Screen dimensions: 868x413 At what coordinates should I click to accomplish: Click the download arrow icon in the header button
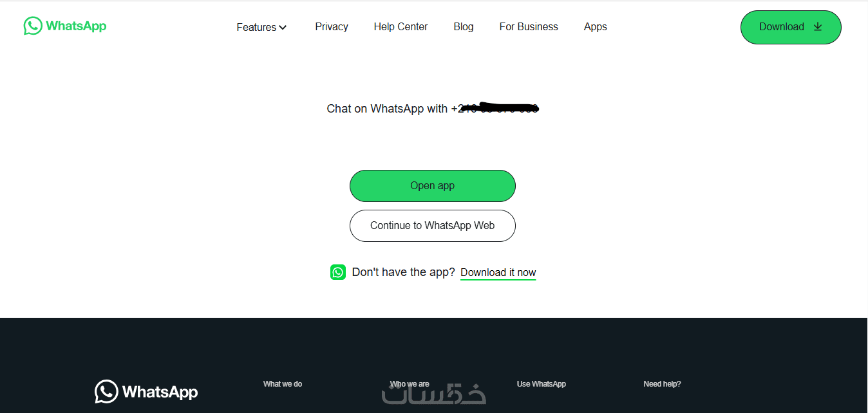(818, 26)
